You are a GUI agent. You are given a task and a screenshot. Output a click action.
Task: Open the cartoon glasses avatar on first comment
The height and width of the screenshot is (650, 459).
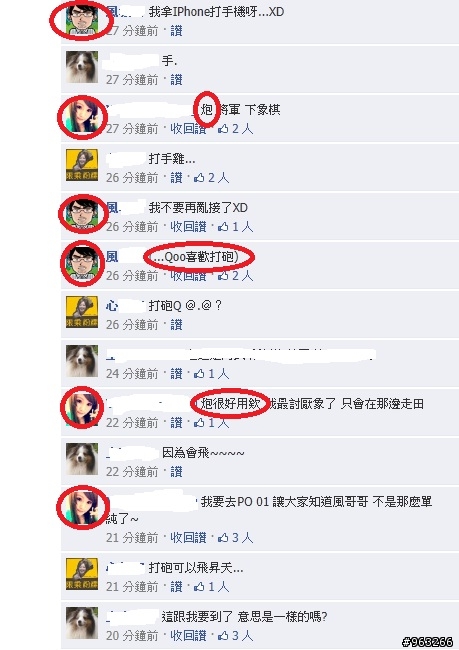tap(82, 19)
